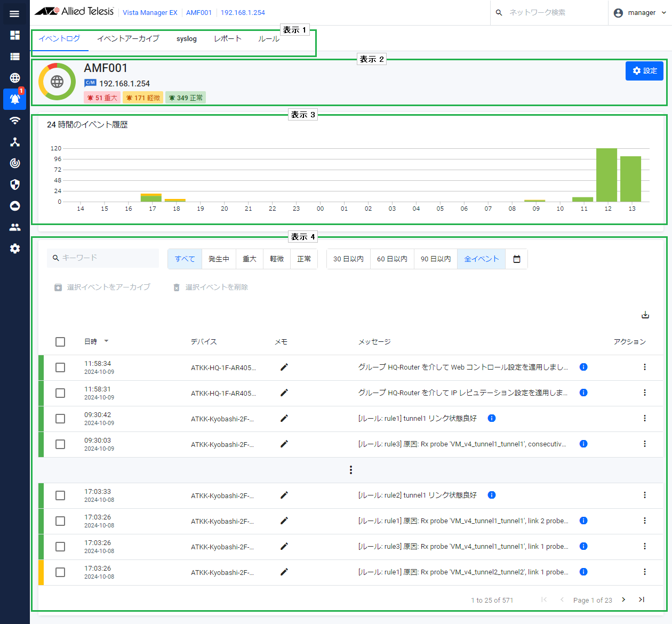
Task: Filter events by 30 日以内
Action: click(348, 259)
